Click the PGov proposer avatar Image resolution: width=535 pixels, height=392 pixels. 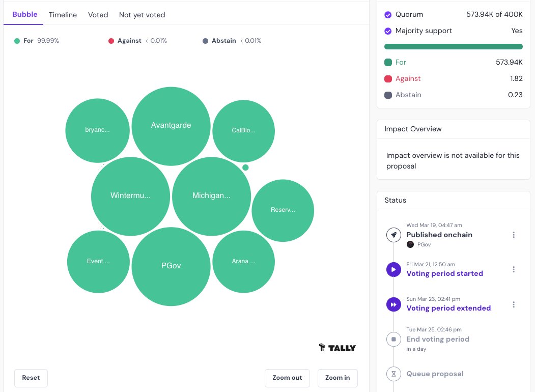410,244
